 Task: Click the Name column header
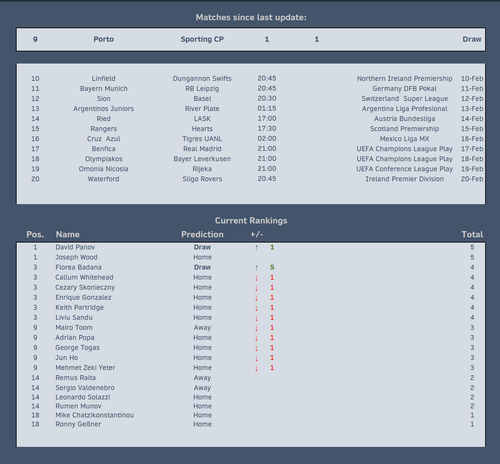coord(68,234)
